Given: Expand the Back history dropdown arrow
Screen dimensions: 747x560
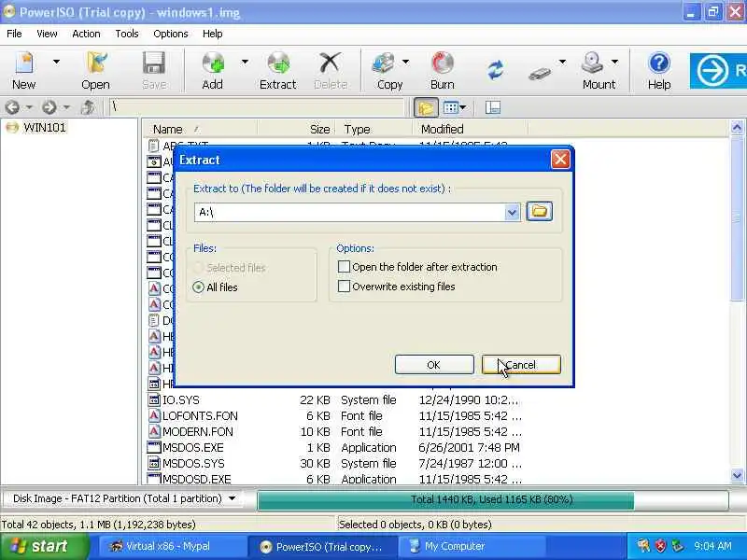Looking at the screenshot, I should tap(29, 107).
